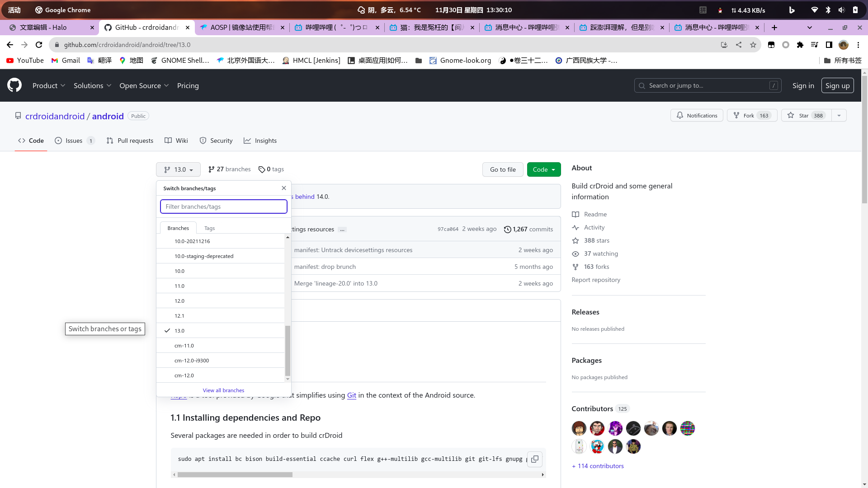Click the volume icon in system tray

841,10
